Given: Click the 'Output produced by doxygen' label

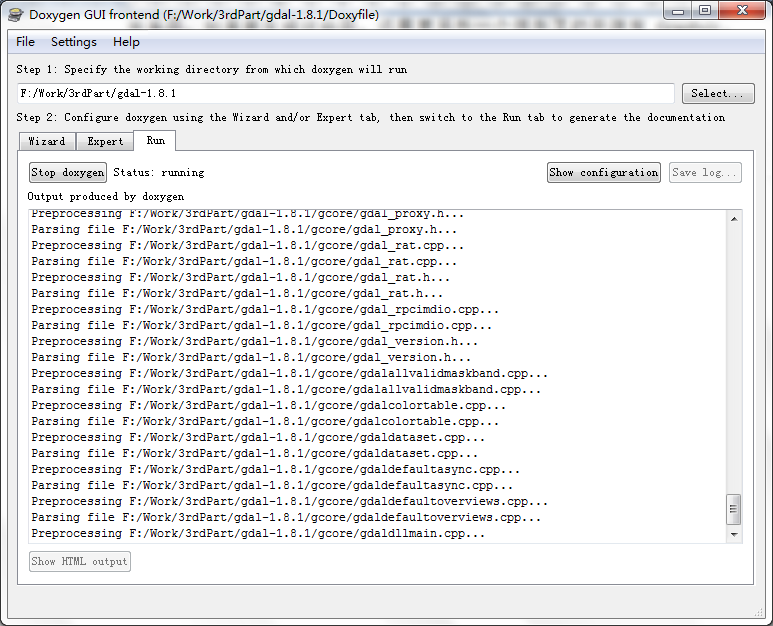Looking at the screenshot, I should [105, 197].
